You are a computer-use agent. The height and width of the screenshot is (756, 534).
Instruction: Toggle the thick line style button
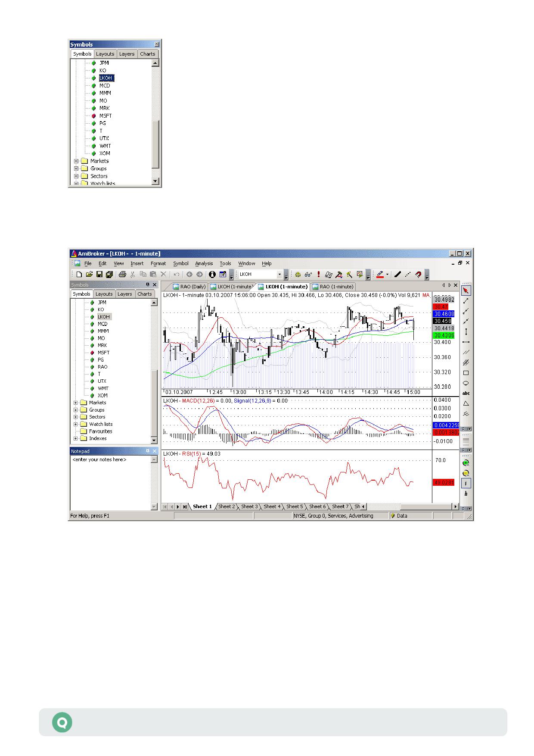pos(397,274)
